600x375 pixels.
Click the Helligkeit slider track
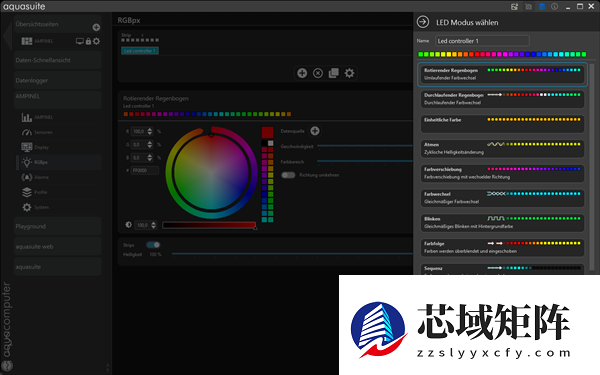[292, 254]
